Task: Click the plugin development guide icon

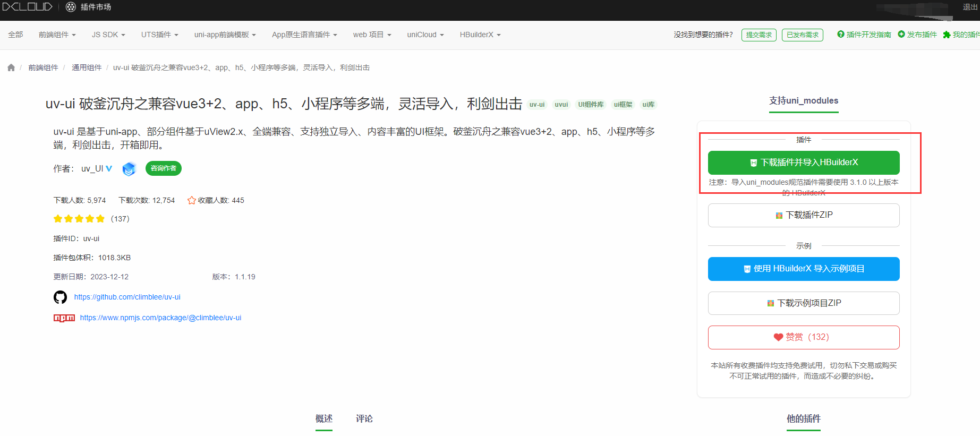Action: click(x=841, y=34)
